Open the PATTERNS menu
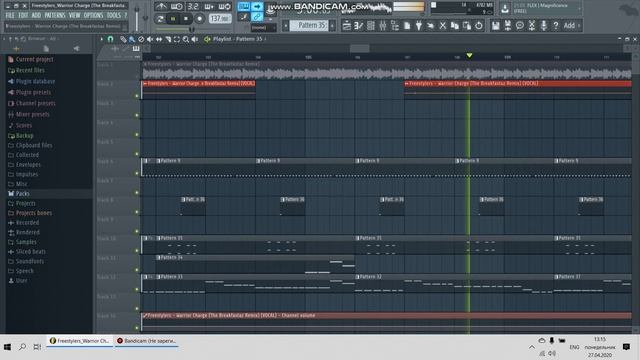 click(55, 16)
